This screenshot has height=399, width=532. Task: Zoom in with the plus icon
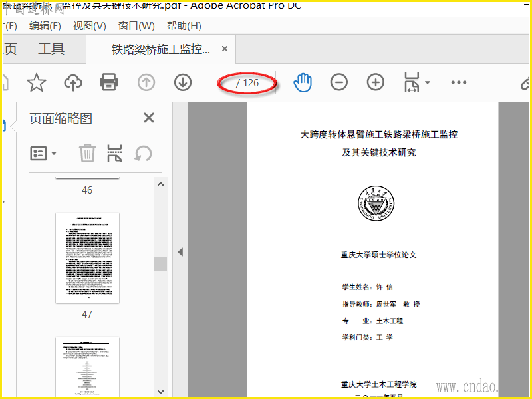pyautogui.click(x=376, y=82)
